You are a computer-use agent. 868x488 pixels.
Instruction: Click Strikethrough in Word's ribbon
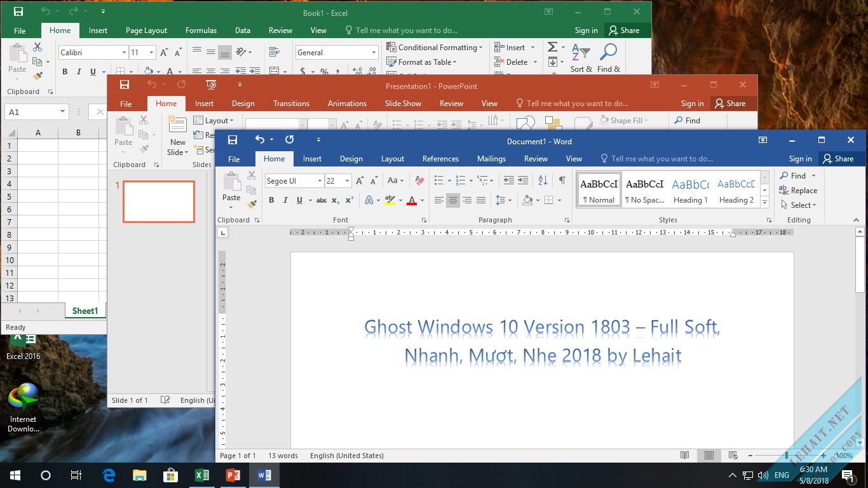[x=322, y=200]
